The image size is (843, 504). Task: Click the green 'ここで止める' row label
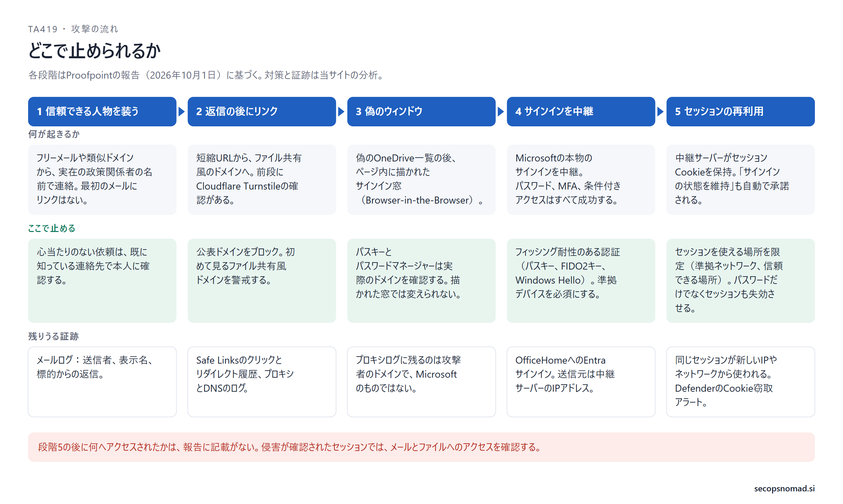click(52, 228)
